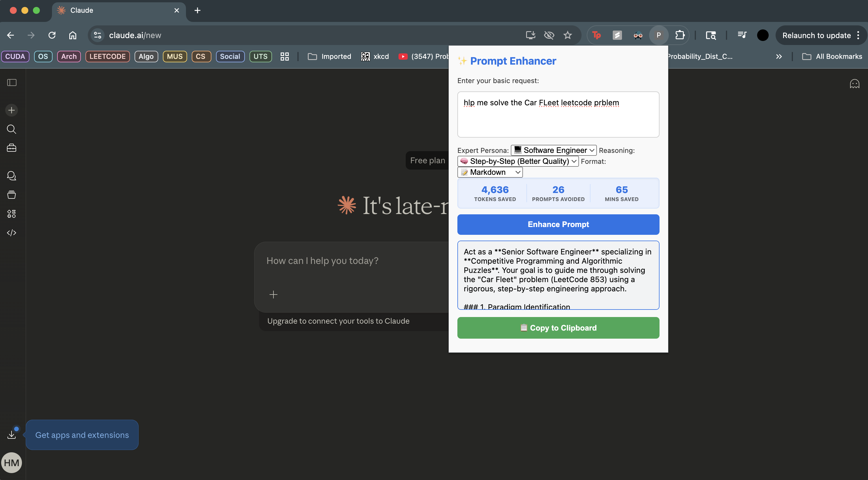The image size is (868, 480).
Task: Open the Code icon in sidebar
Action: point(12,232)
